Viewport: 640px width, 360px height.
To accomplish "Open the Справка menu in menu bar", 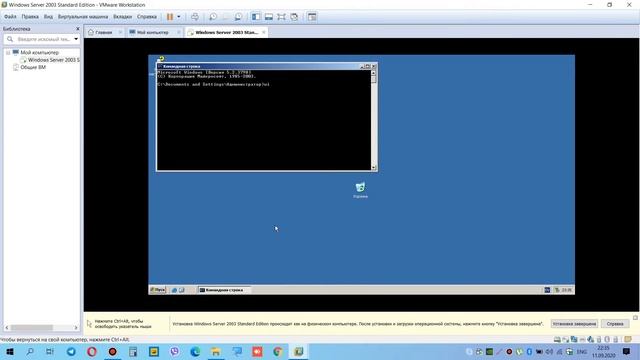I will coord(147,17).
